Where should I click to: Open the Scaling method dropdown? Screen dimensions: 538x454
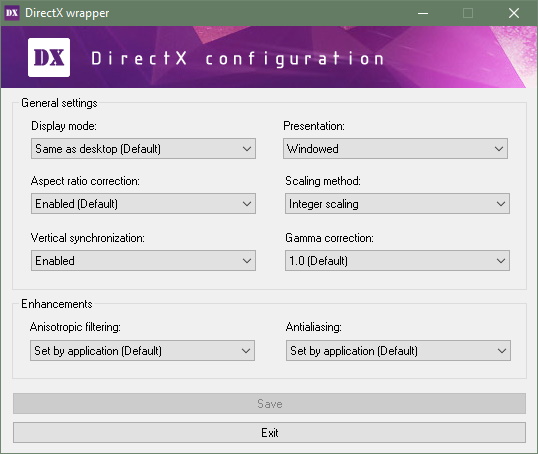pos(397,203)
